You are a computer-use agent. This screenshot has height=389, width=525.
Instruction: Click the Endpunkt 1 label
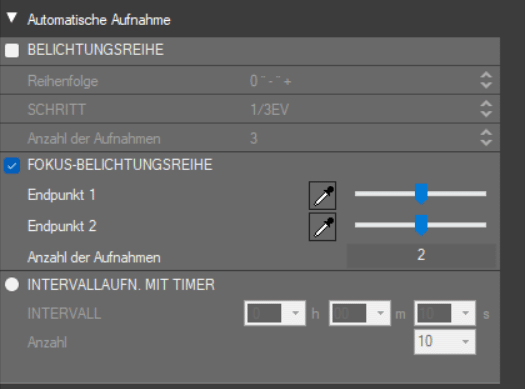pos(61,195)
